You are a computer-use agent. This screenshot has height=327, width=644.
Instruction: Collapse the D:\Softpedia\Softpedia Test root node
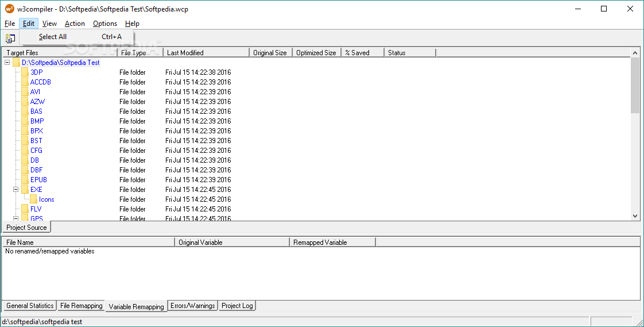pyautogui.click(x=7, y=63)
